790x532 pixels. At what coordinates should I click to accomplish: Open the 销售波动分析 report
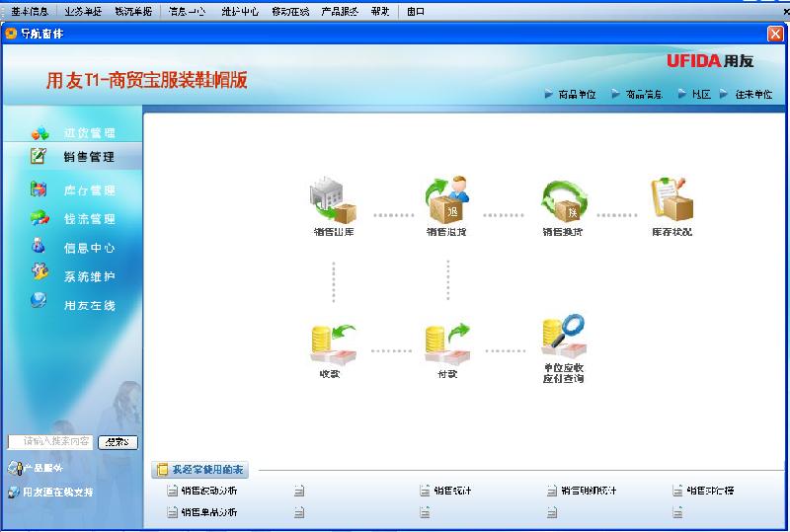coord(209,491)
